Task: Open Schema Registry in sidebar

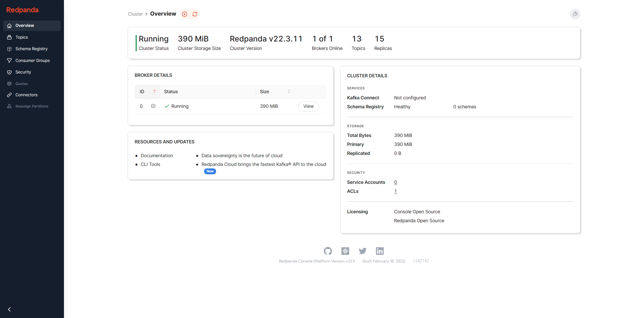Action: point(31,49)
